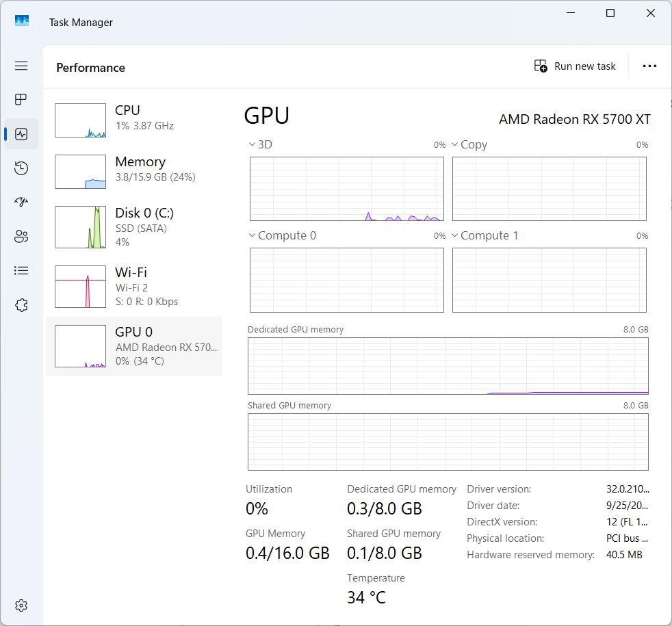Screen dimensions: 672x626
Task: Expand the 3D engine dropdown
Action: tap(252, 145)
